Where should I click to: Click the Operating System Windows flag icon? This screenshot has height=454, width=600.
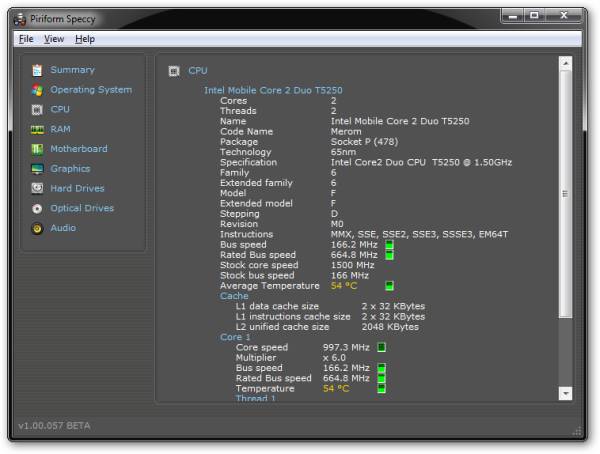pos(37,90)
